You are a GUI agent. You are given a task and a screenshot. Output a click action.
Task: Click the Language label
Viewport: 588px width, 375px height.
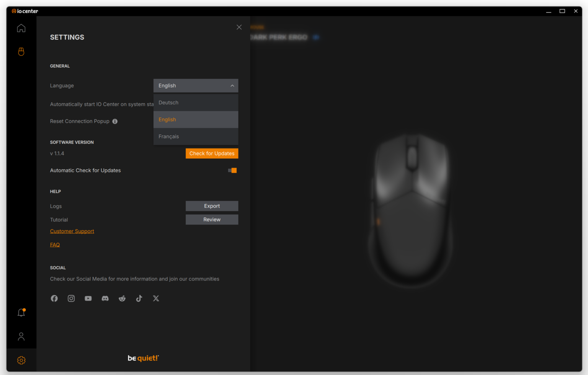62,86
